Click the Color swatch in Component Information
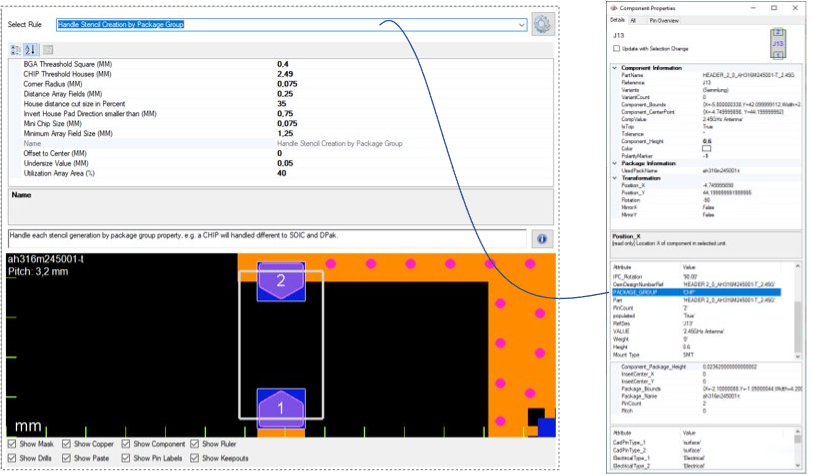Viewport: 813px width, 476px height. pyautogui.click(x=706, y=149)
